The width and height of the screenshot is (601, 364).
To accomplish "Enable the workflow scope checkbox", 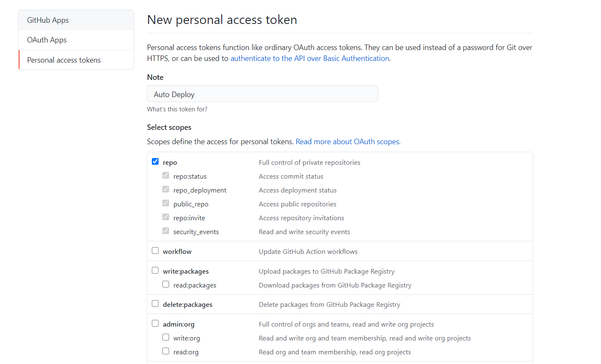I will tap(155, 251).
